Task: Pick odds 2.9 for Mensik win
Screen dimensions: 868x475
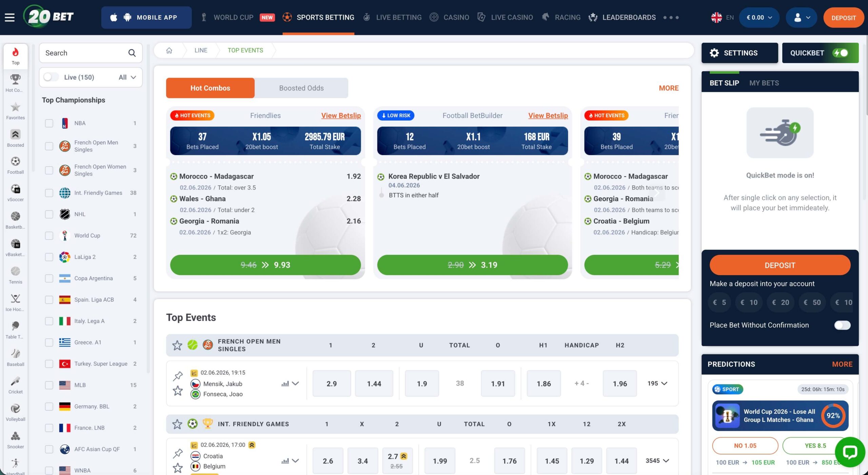Action: pyautogui.click(x=332, y=384)
